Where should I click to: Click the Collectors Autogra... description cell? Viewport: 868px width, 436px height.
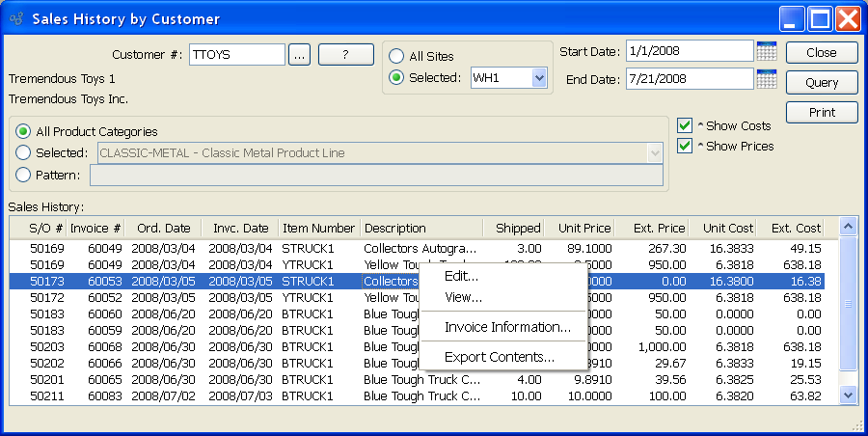(420, 249)
